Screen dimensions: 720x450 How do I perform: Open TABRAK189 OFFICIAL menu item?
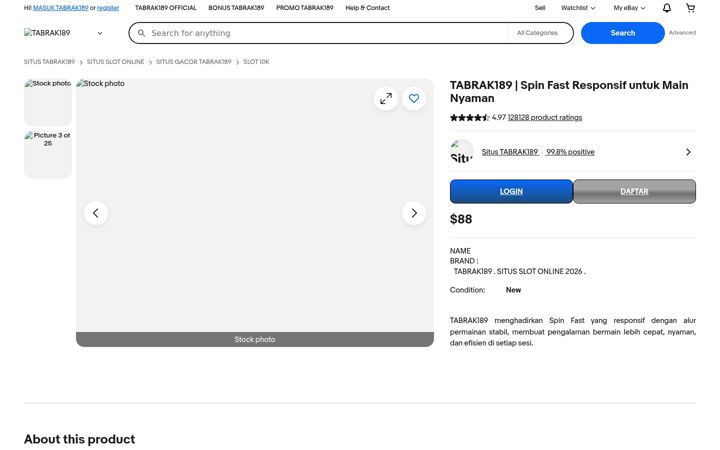click(166, 8)
